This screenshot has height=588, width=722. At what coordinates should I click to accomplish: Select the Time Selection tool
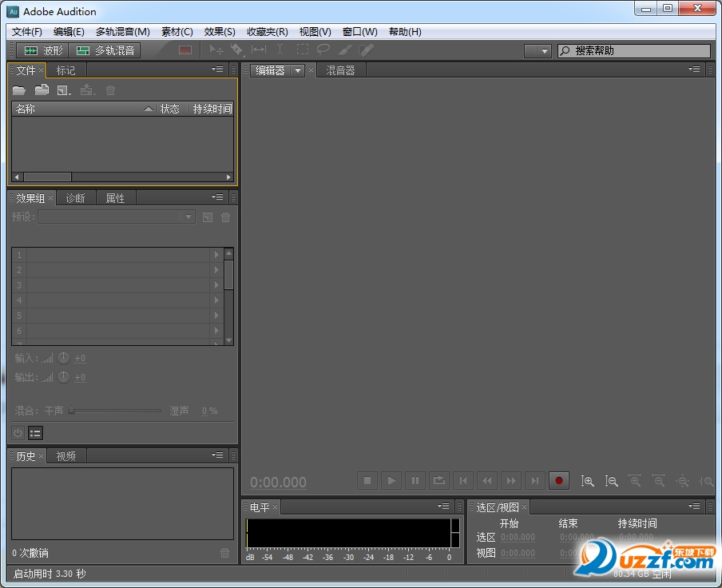pyautogui.click(x=280, y=50)
